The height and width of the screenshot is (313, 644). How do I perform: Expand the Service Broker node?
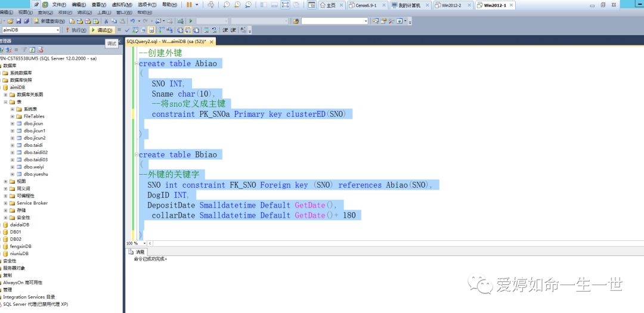pyautogui.click(x=5, y=203)
